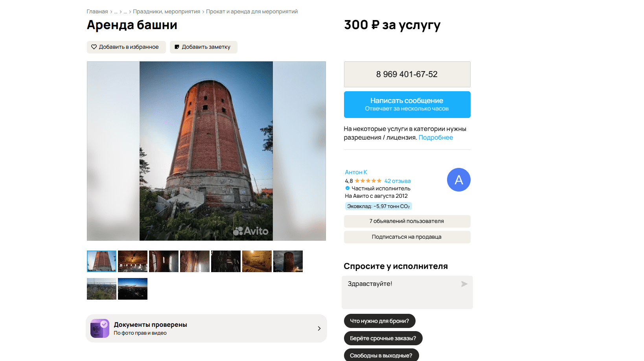Open the 42 отзыва reviews link
Viewport: 644px width, 361px height.
pos(397,181)
